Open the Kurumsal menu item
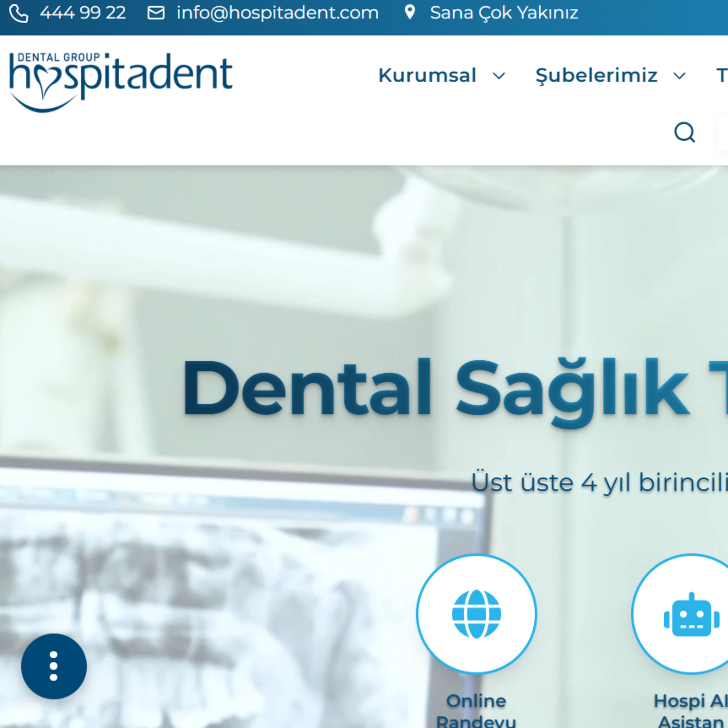728x728 pixels. (427, 75)
